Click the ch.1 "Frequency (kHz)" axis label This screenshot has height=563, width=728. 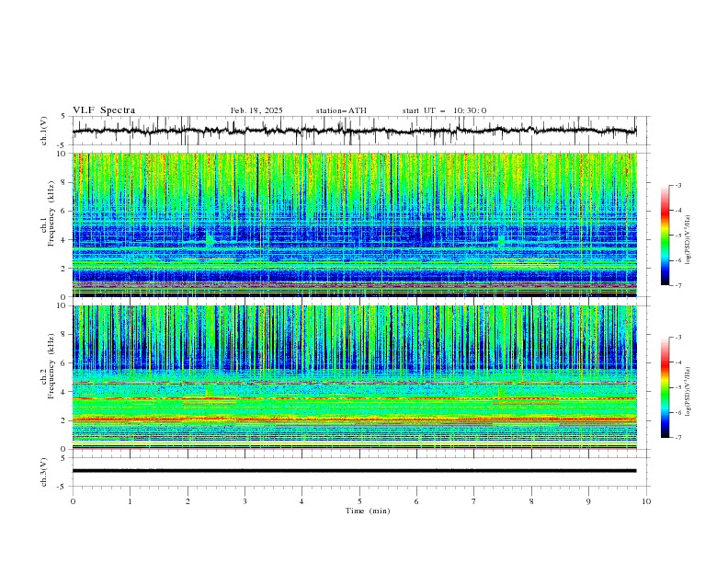(x=51, y=214)
